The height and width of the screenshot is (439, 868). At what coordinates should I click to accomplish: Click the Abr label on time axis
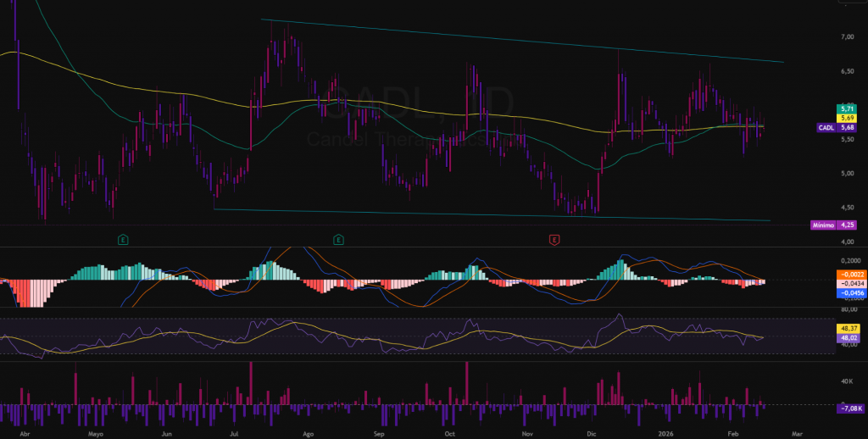pos(25,434)
